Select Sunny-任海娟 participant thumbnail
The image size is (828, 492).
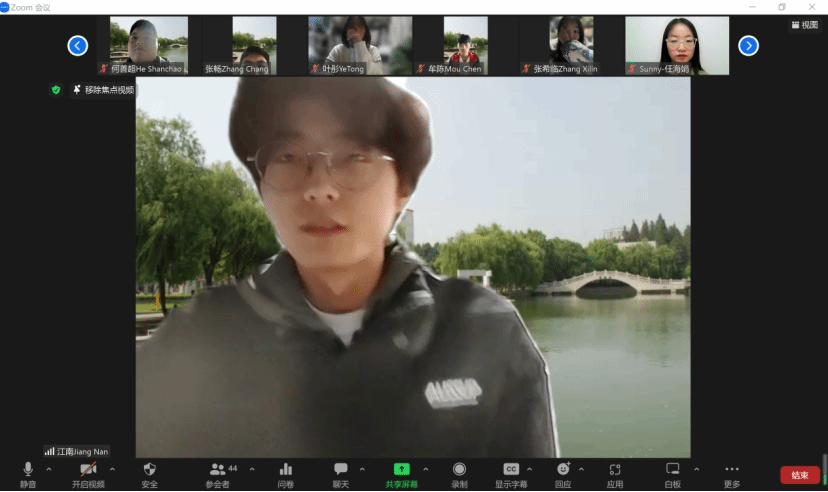[x=677, y=45]
